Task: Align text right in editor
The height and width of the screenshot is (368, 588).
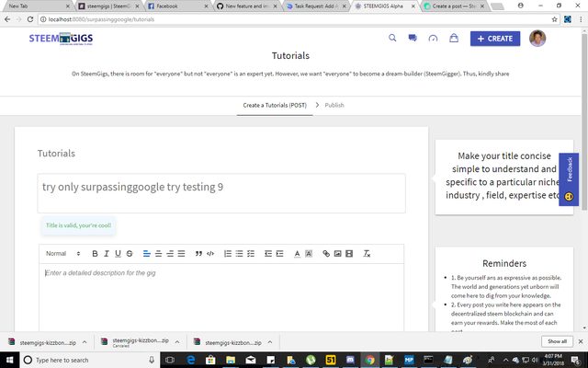Action: [x=170, y=254]
